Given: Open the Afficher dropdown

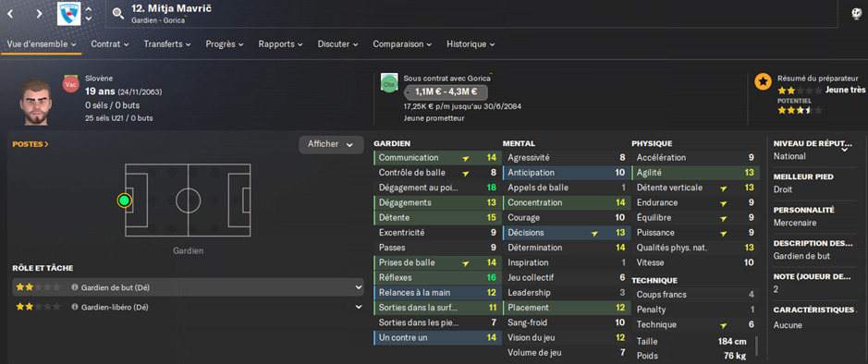Looking at the screenshot, I should point(331,144).
